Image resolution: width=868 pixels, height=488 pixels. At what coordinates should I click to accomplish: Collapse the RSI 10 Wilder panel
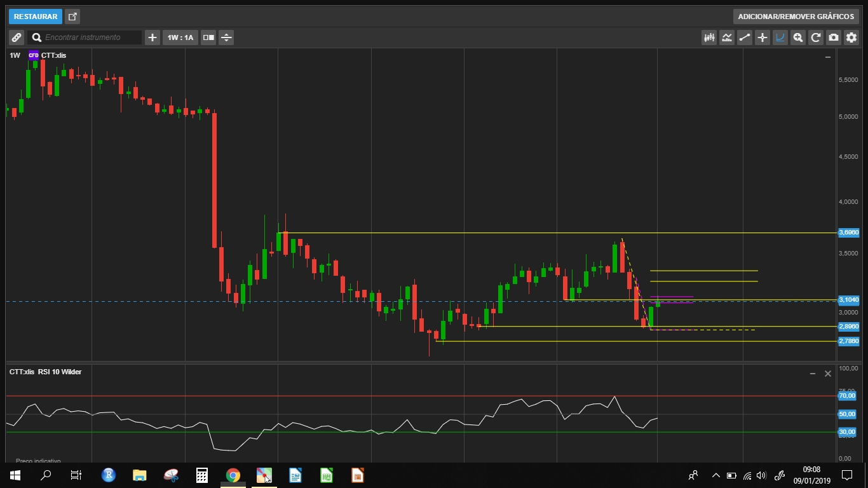(x=813, y=374)
